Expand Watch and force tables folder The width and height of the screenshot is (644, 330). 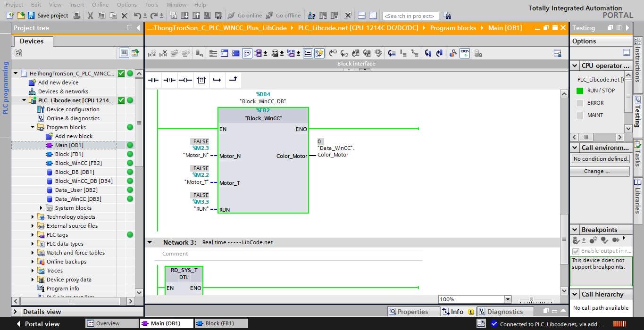(33, 253)
